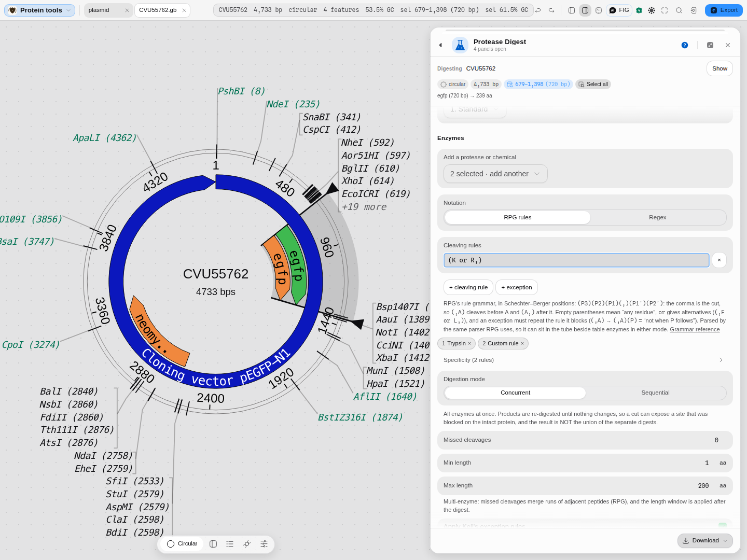The width and height of the screenshot is (747, 560).
Task: Toggle the light/dark theme sun icon
Action: pyautogui.click(x=652, y=10)
